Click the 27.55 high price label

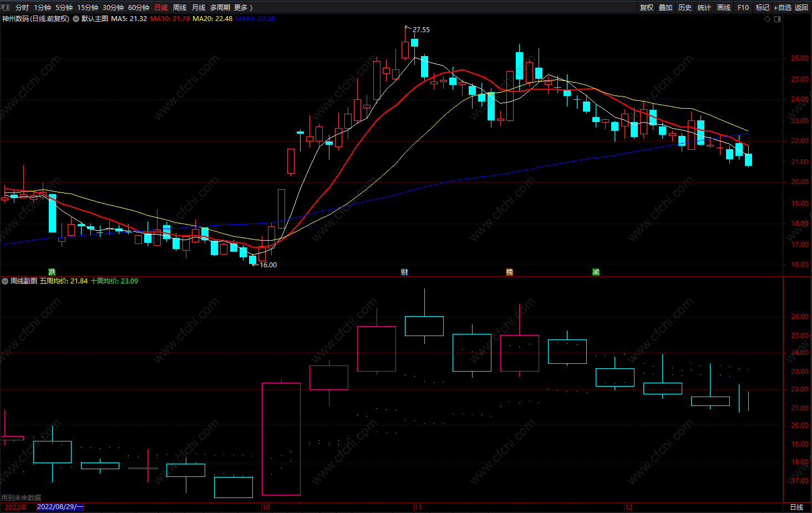(421, 30)
